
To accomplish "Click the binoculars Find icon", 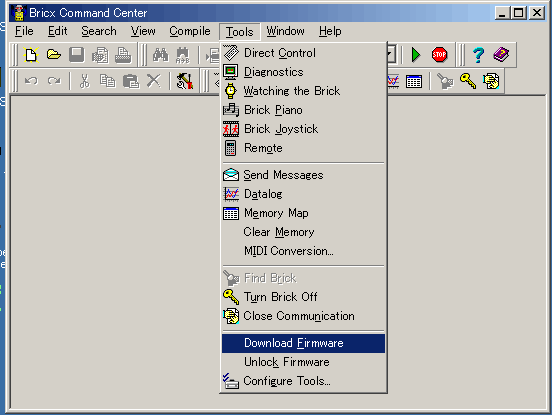I will pos(161,55).
